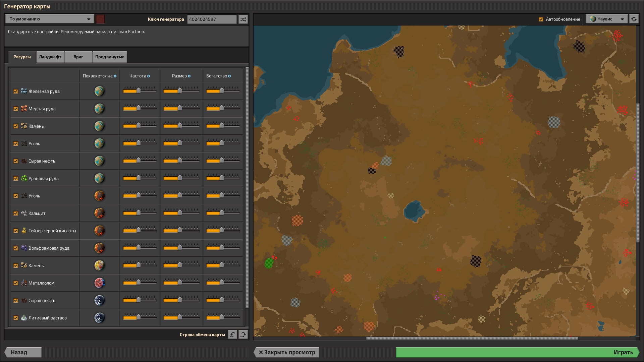Click the Fulgora planet icon for Металлолом

coord(99,283)
